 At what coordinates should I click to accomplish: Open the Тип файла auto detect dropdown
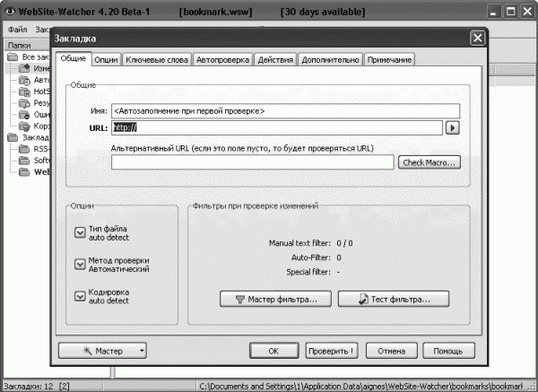tap(80, 232)
